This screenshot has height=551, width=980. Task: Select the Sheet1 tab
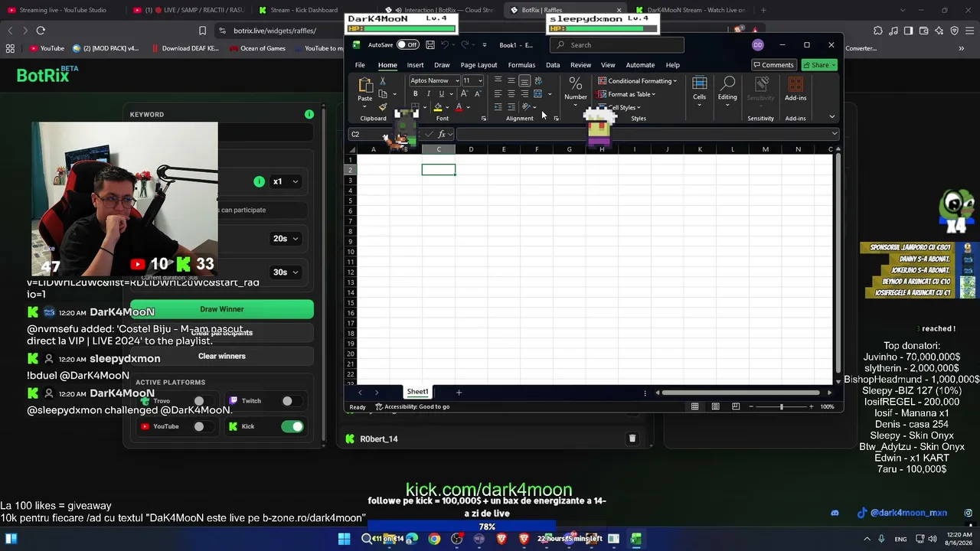[x=417, y=392]
